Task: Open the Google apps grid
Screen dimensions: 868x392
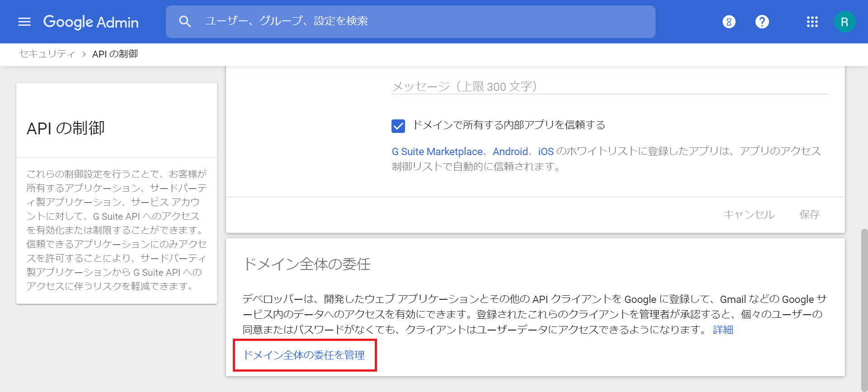Action: [812, 22]
